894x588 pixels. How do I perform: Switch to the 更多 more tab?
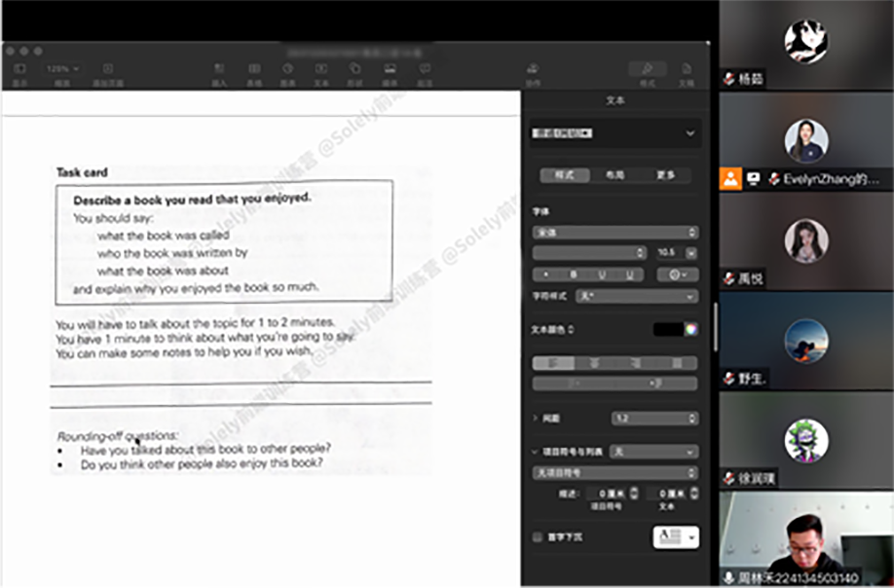(x=665, y=175)
